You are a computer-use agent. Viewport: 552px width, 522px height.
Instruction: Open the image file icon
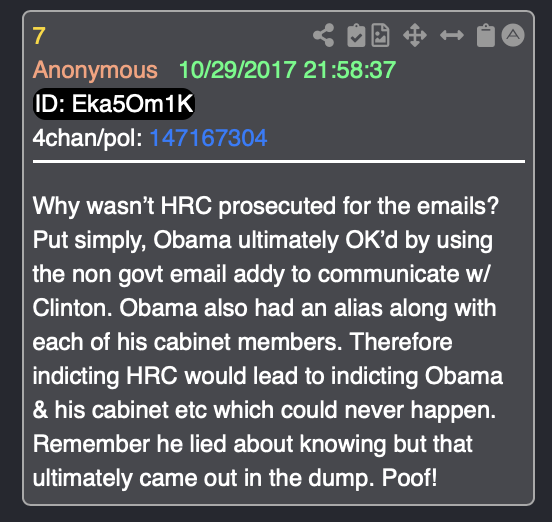tap(381, 35)
